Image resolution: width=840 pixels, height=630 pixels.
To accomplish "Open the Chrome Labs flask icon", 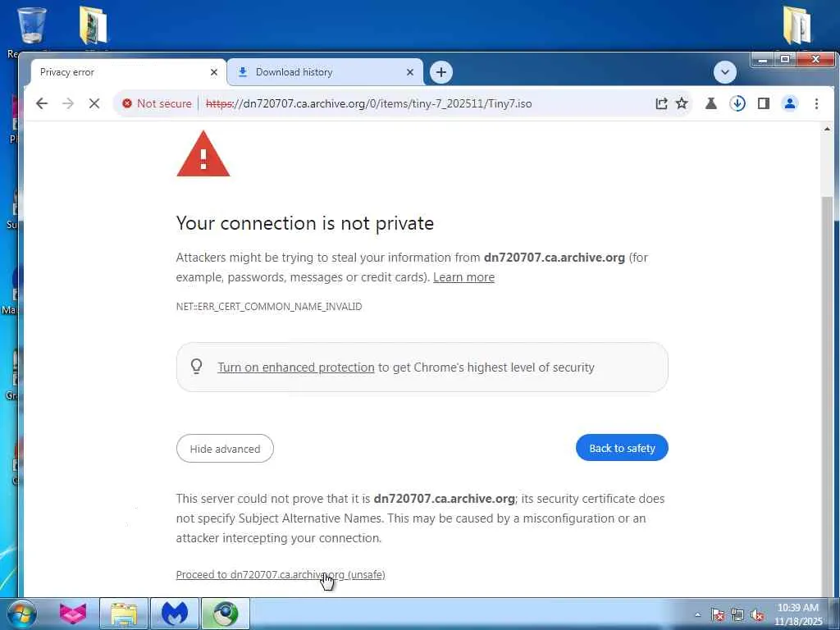I will (x=711, y=103).
